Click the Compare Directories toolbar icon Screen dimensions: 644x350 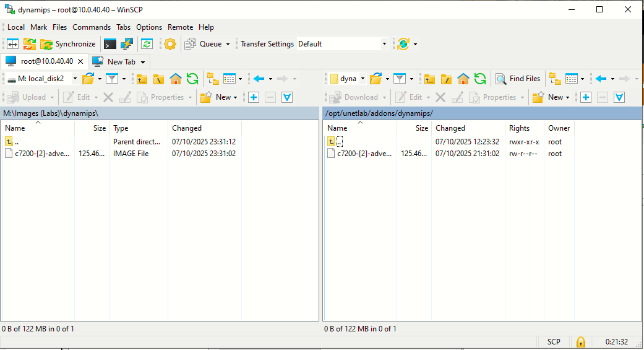click(x=13, y=44)
